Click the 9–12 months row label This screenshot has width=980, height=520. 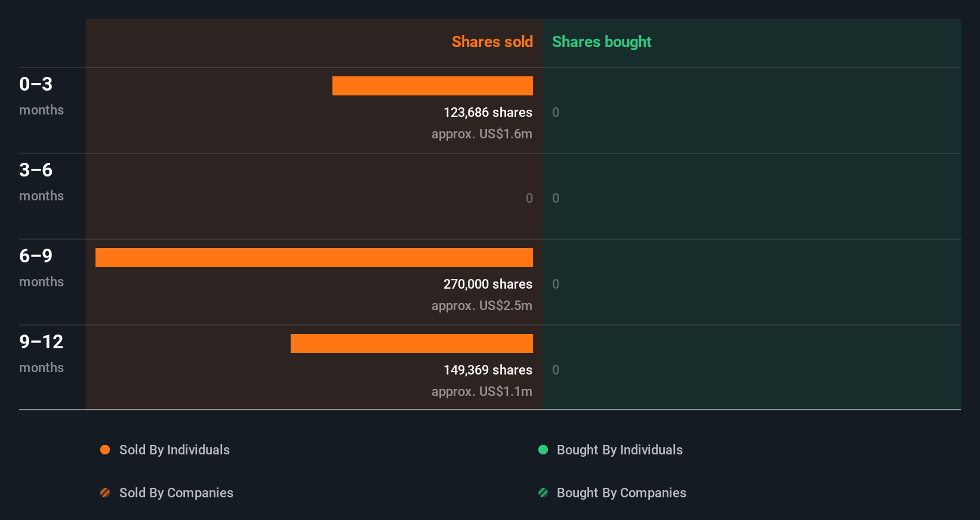41,354
